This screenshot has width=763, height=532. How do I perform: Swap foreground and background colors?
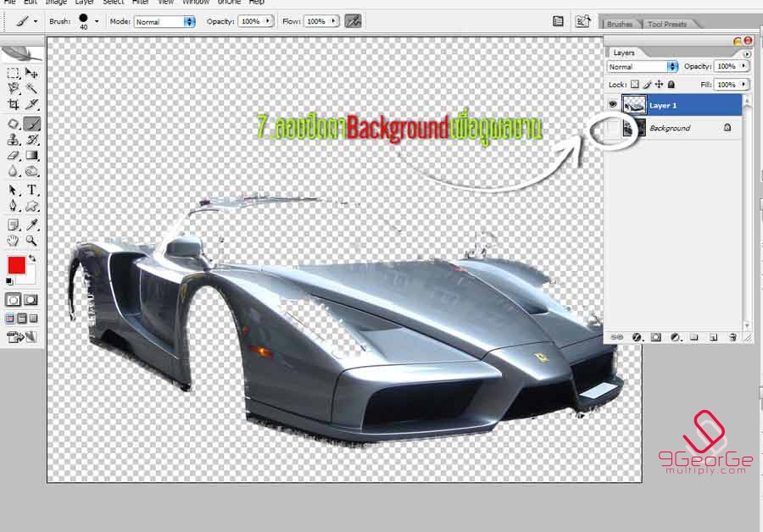[x=32, y=258]
